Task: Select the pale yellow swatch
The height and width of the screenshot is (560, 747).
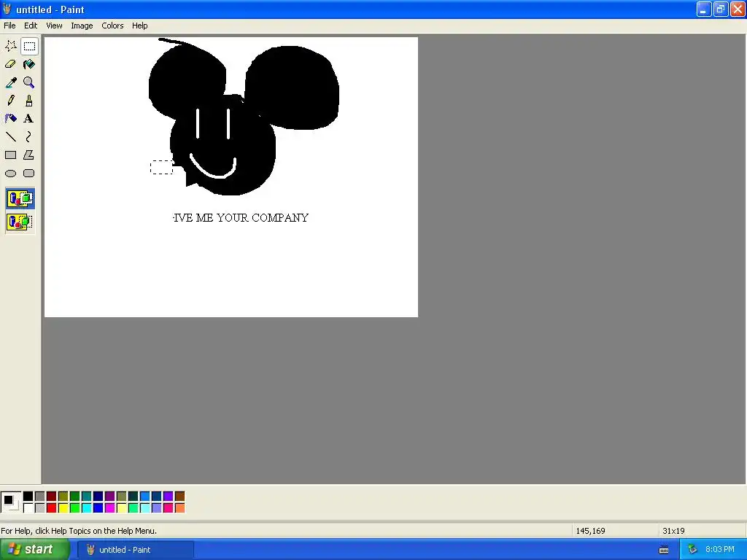Action: tap(122, 508)
